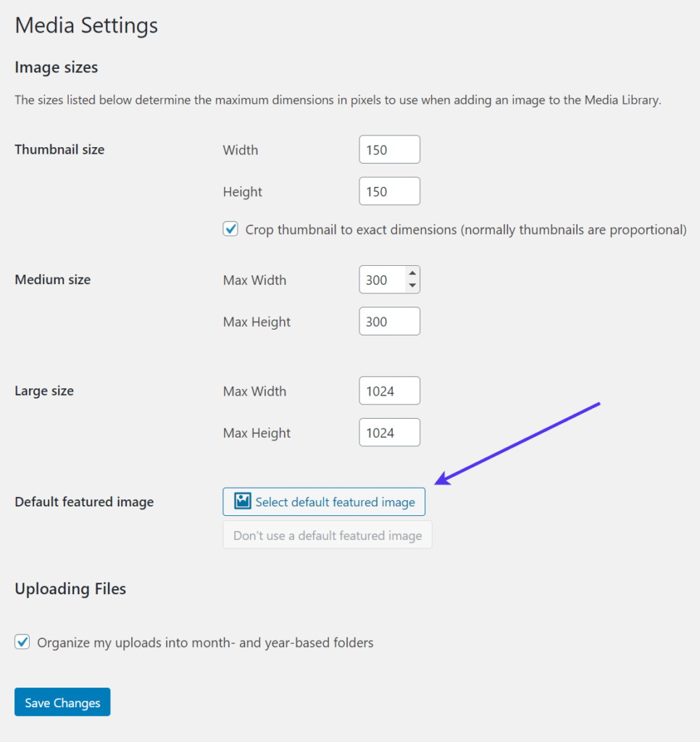The width and height of the screenshot is (700, 742).
Task: Increase Medium Max Width using the up stepper arrow
Action: click(x=412, y=274)
